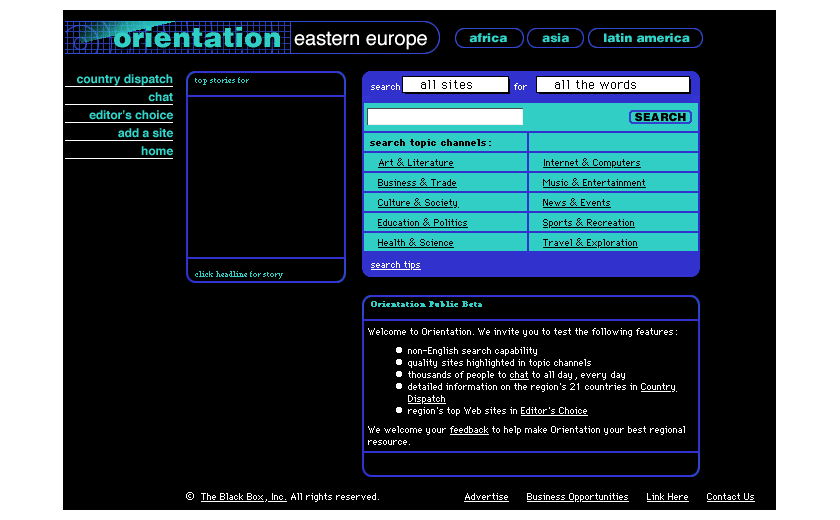Image resolution: width=840 pixels, height=520 pixels.
Task: Select the Music & Entertainment channel
Action: tap(594, 183)
